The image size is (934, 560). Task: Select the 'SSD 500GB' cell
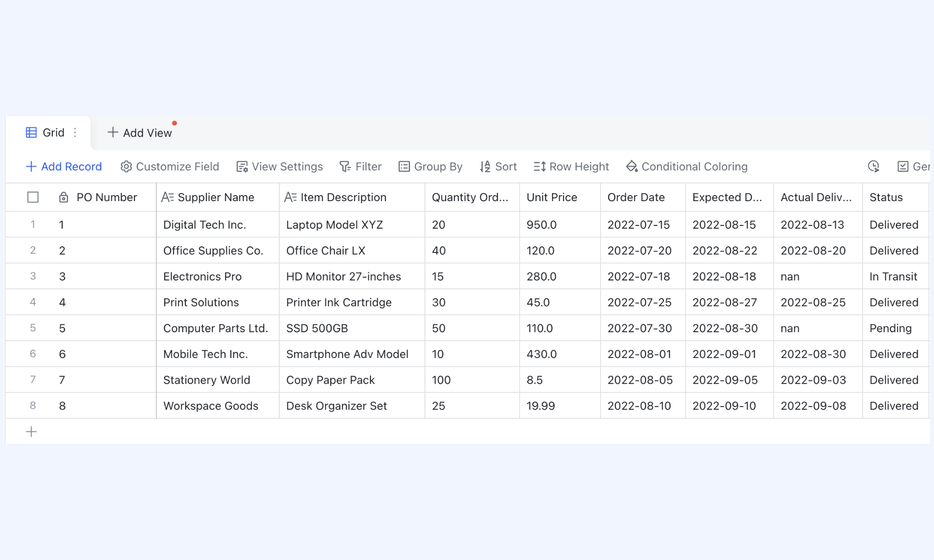tap(352, 328)
